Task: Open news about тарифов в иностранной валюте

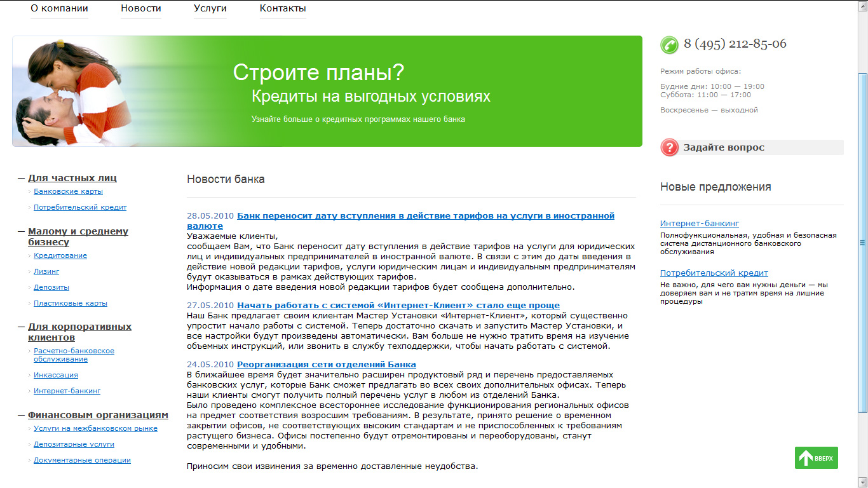Action: (x=400, y=220)
